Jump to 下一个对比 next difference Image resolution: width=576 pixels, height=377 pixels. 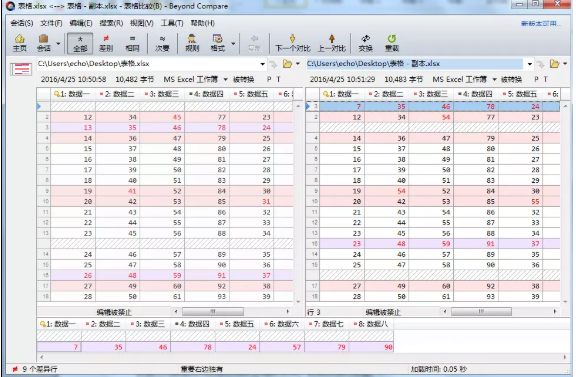tap(292, 43)
